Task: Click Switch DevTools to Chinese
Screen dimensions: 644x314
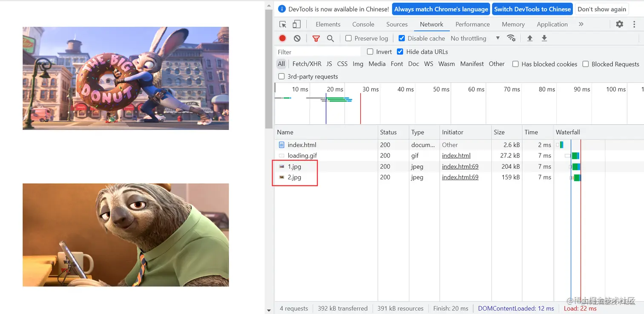Action: (532, 9)
